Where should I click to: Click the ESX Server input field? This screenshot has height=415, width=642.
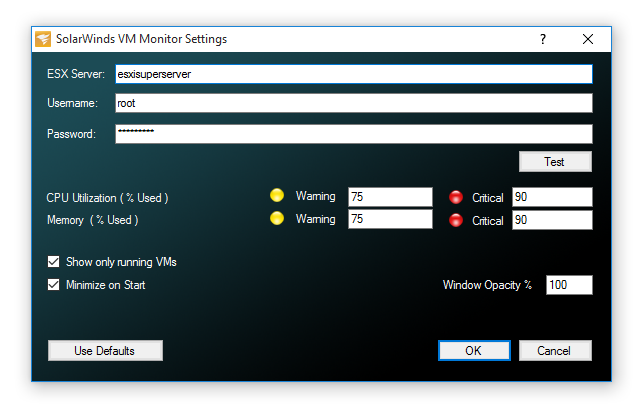(354, 74)
